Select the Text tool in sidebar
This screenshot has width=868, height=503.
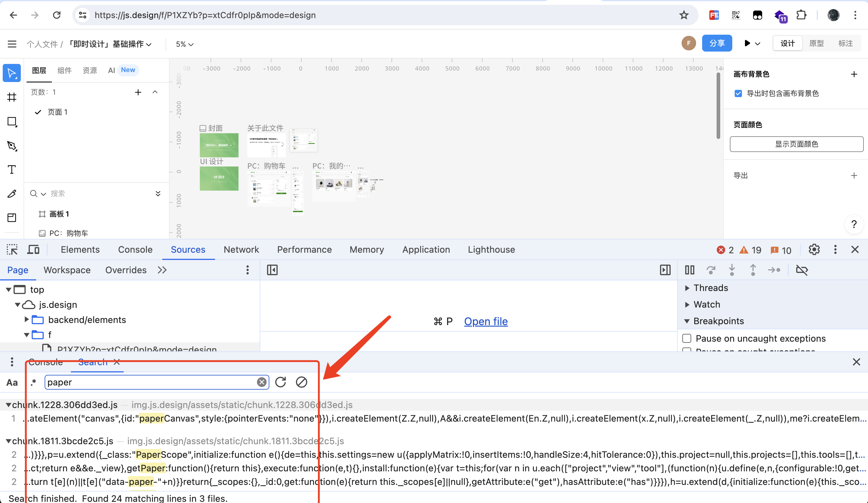(x=13, y=170)
